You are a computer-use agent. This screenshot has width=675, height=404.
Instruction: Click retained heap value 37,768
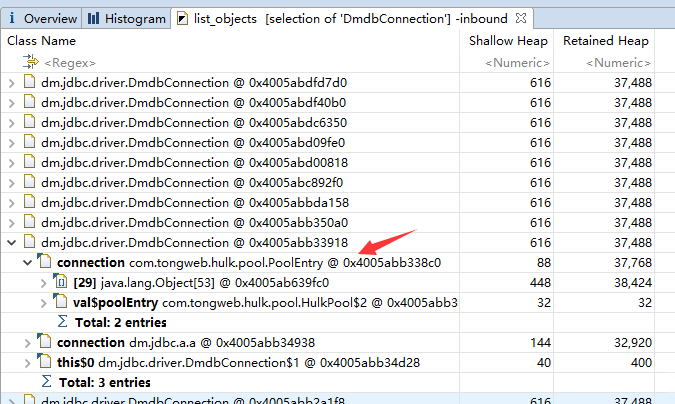[x=633, y=263]
